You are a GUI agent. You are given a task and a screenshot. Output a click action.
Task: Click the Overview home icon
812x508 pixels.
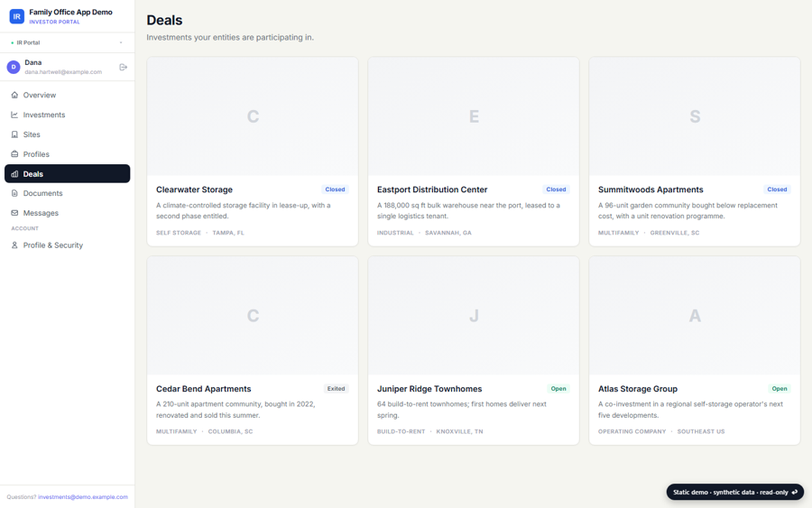tap(14, 95)
